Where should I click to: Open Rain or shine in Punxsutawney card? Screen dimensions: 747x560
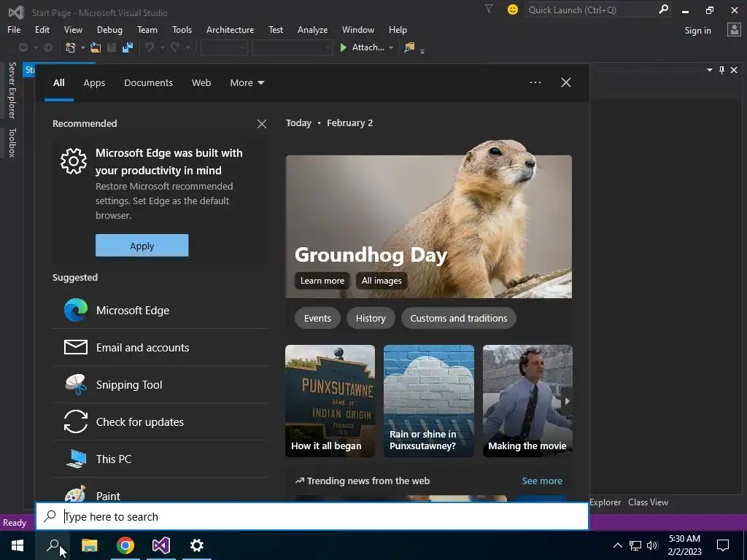[429, 401]
